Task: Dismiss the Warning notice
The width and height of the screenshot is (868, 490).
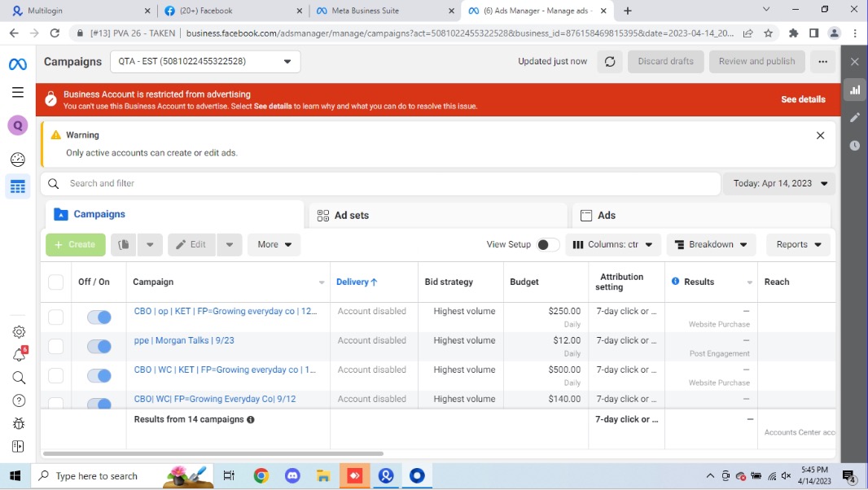Action: pyautogui.click(x=821, y=135)
